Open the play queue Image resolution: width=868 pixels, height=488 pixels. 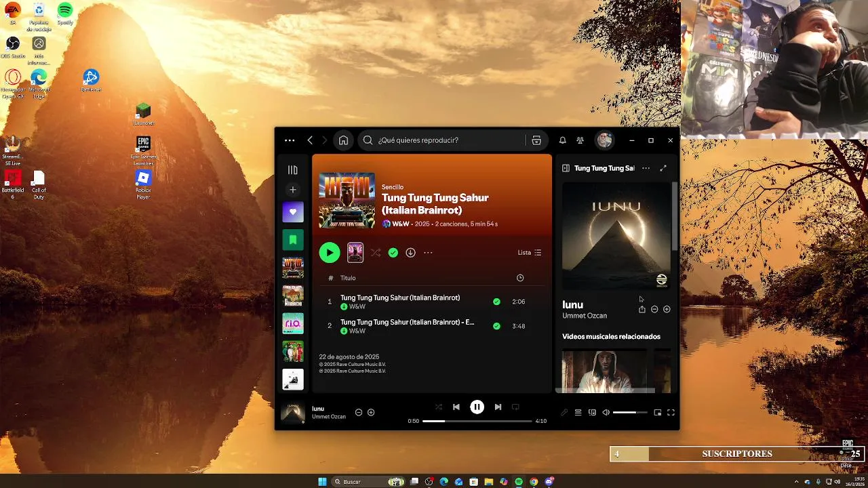click(x=578, y=412)
